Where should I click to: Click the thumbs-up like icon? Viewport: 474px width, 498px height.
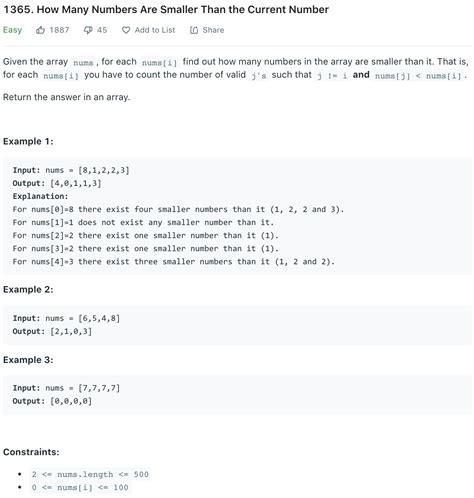[40, 30]
